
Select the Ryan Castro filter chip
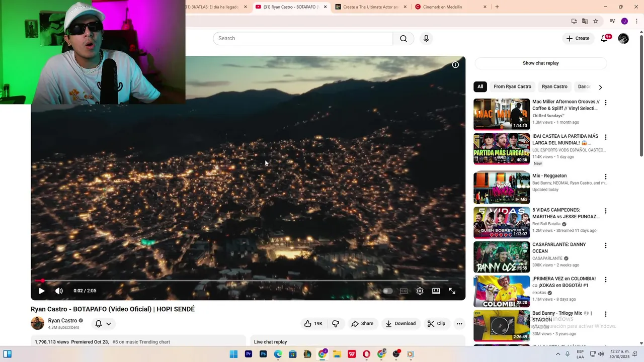point(554,86)
